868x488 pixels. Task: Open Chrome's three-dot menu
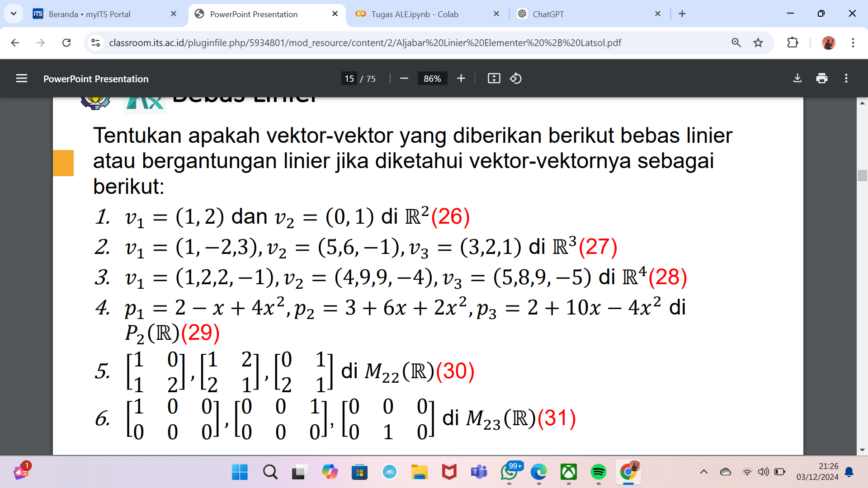click(x=853, y=42)
